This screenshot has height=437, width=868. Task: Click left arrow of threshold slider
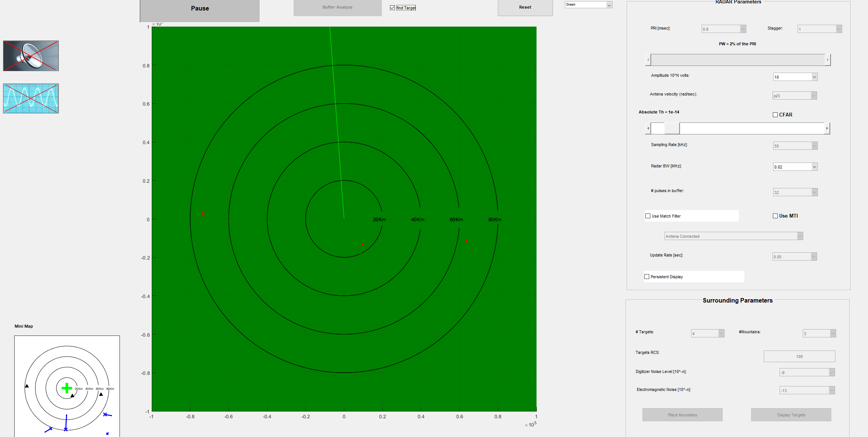(648, 128)
